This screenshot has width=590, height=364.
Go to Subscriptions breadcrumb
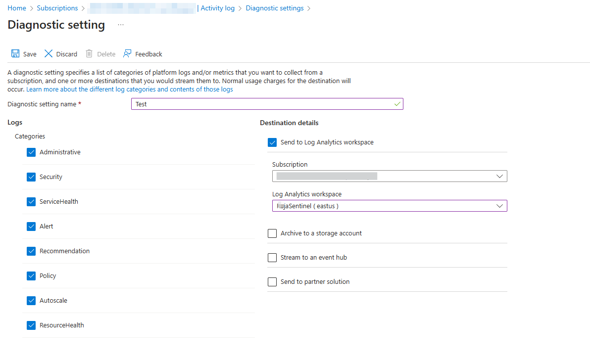pos(57,8)
